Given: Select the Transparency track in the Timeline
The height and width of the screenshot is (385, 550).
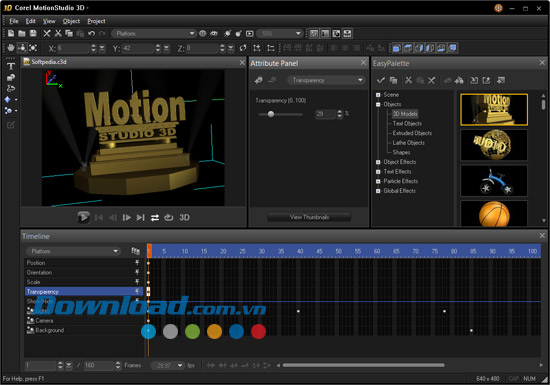Looking at the screenshot, I should click(x=84, y=291).
